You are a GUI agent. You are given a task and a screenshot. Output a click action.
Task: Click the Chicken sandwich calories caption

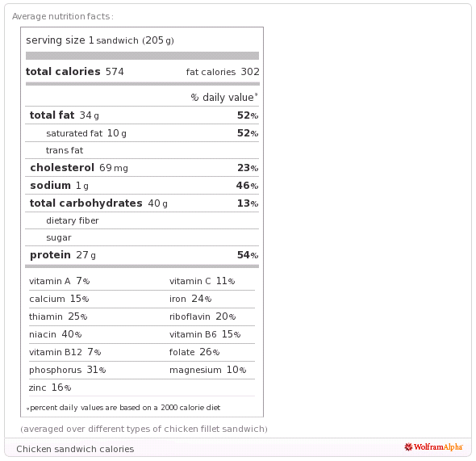pyautogui.click(x=75, y=449)
